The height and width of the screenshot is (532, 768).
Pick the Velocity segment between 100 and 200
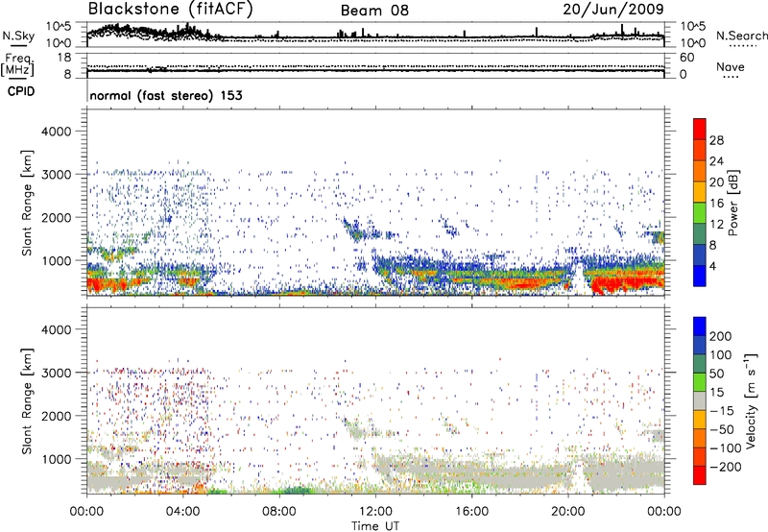pos(700,345)
